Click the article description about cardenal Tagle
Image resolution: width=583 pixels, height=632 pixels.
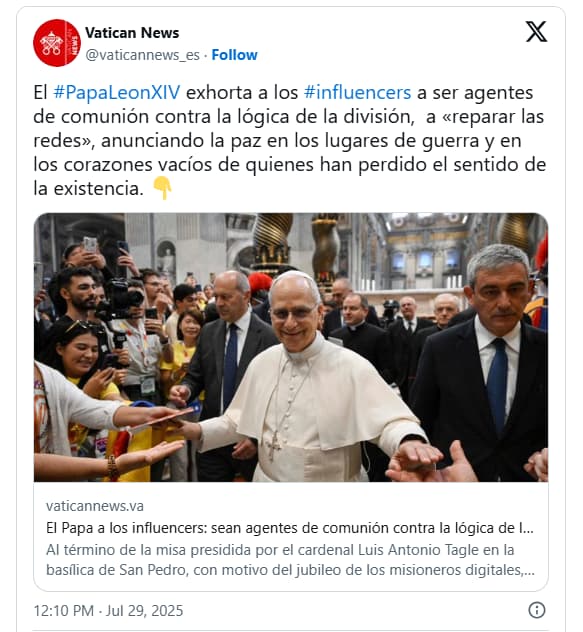pyautogui.click(x=290, y=560)
